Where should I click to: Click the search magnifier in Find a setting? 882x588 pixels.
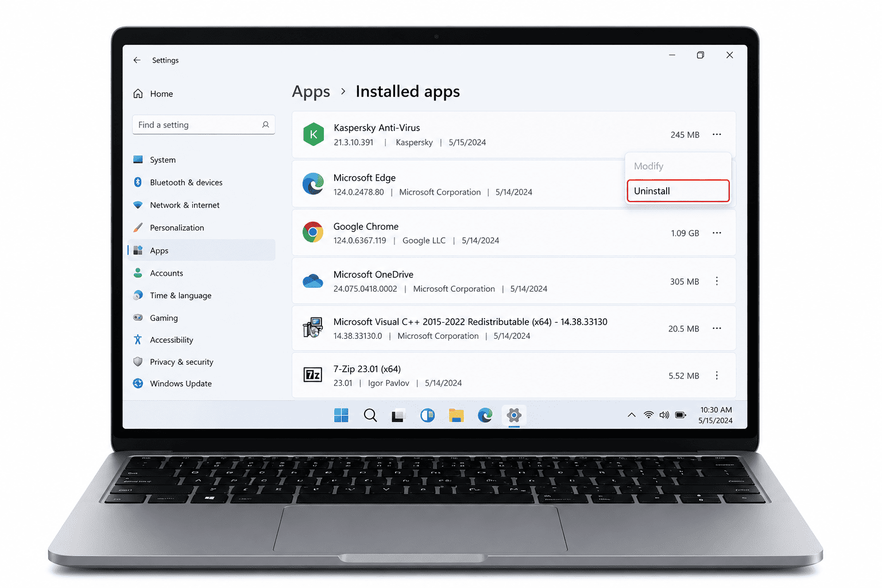pyautogui.click(x=265, y=125)
